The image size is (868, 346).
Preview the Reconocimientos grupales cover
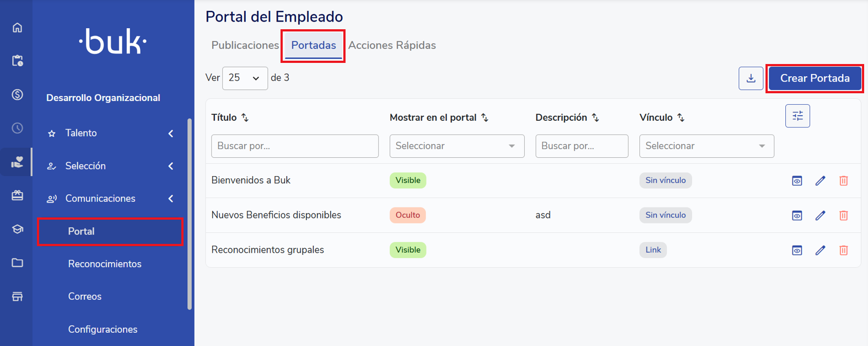point(797,250)
